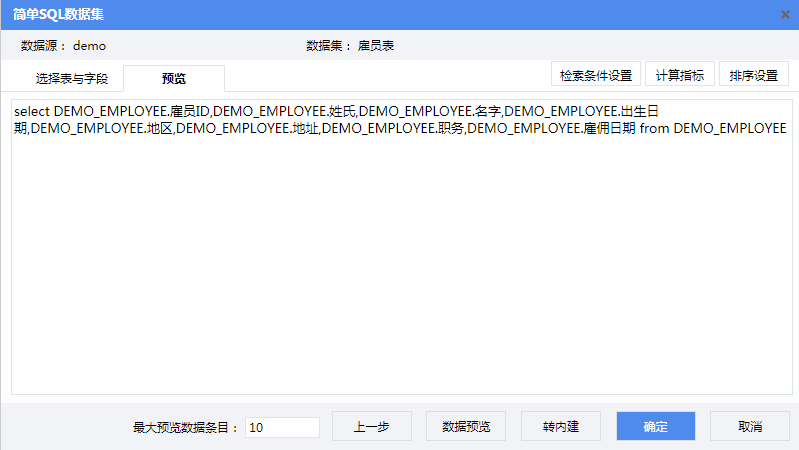Click 'from DEMO_EMPLOYEE' in the SQL statement
799x450 pixels.
point(712,129)
